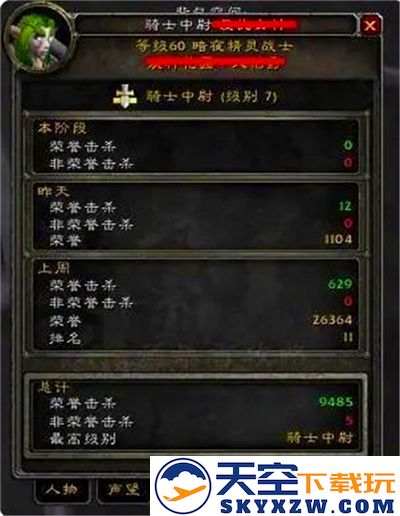This screenshot has width=400, height=516.
Task: Click last week's honor total 26364
Action: coord(332,320)
